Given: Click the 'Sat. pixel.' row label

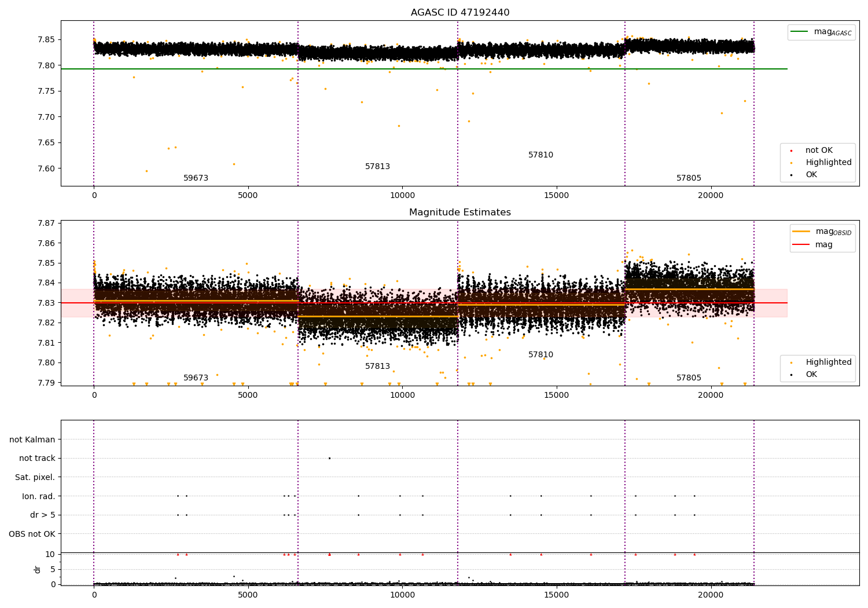Looking at the screenshot, I should point(35,478).
